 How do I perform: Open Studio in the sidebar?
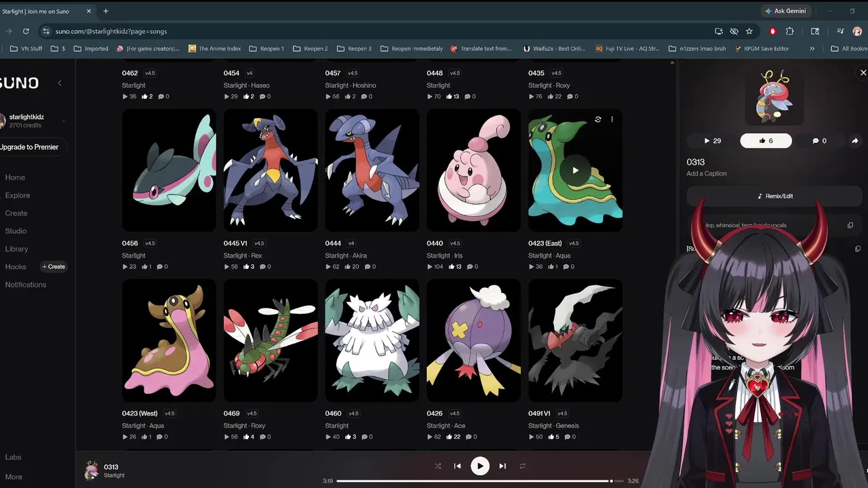point(16,231)
